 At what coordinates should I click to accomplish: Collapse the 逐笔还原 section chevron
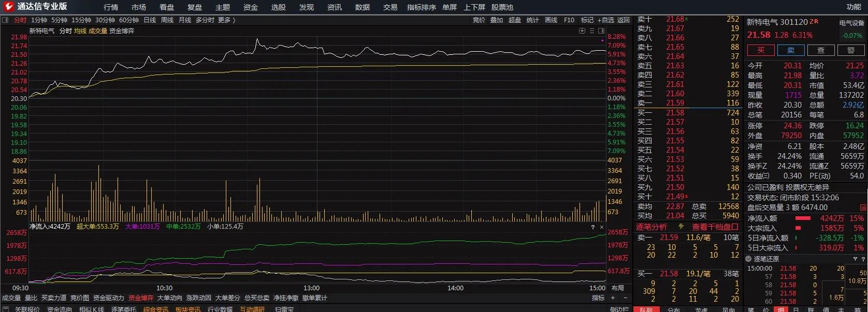click(748, 259)
